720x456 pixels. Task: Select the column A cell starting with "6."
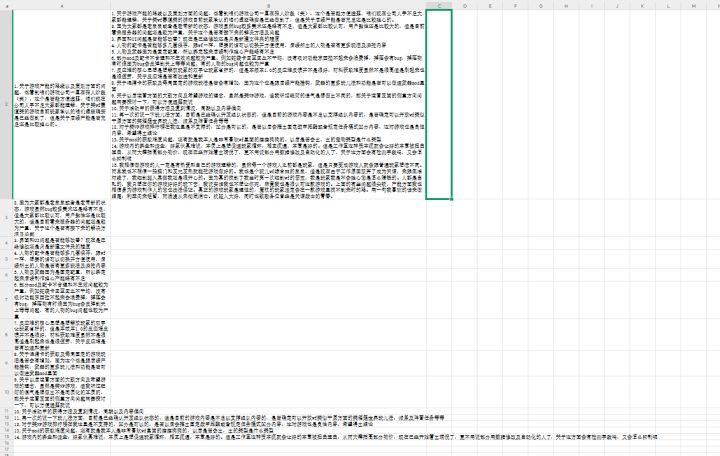point(62,300)
